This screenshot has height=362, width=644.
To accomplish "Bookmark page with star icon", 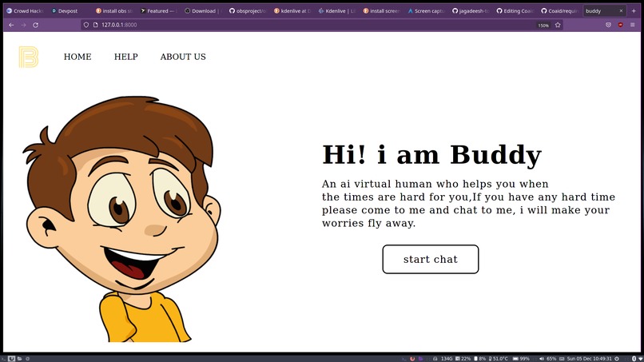I will 558,25.
